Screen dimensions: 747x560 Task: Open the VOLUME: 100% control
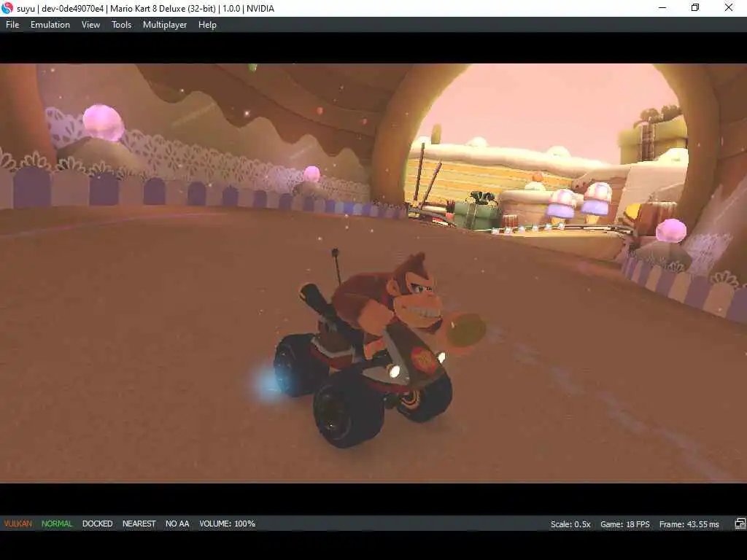228,524
